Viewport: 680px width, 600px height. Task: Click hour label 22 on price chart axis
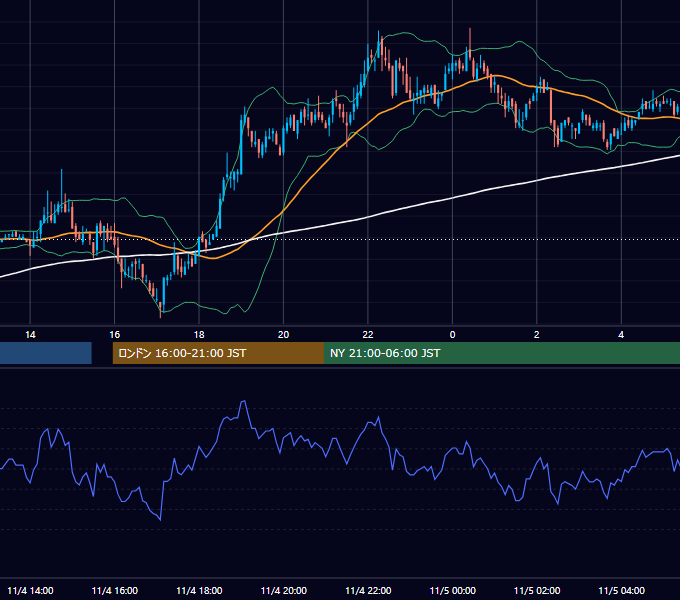[368, 335]
